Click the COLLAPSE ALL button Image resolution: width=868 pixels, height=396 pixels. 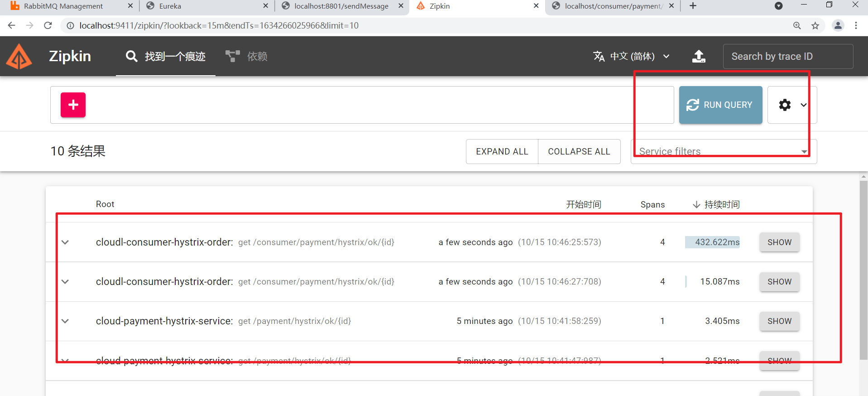point(579,151)
